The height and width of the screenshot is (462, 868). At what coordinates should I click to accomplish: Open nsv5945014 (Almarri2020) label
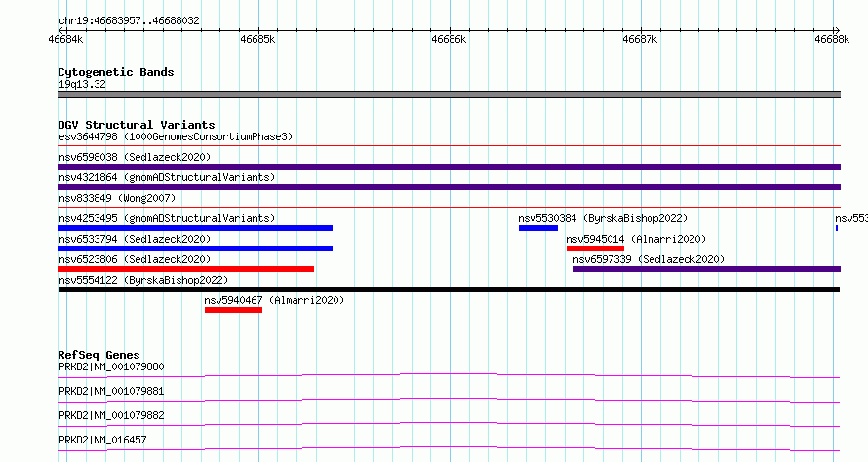636,239
